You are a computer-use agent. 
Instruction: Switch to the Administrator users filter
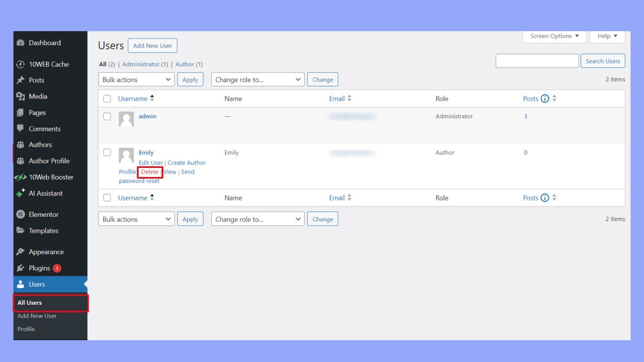tap(141, 64)
